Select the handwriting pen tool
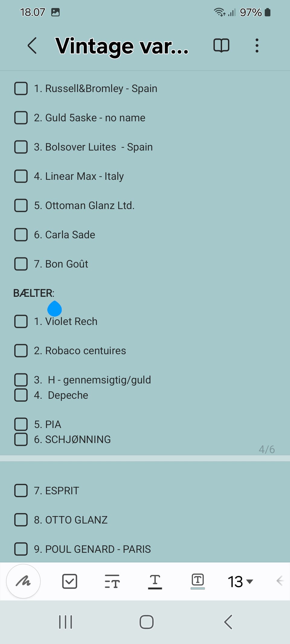Screen dimensions: 290x644 pyautogui.click(x=23, y=581)
